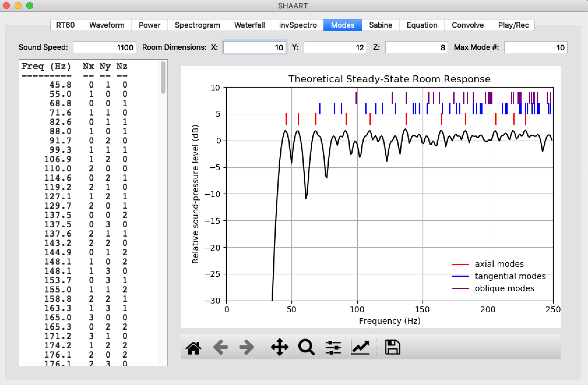Switch to the Convolve tab
588x385 pixels.
(x=468, y=25)
